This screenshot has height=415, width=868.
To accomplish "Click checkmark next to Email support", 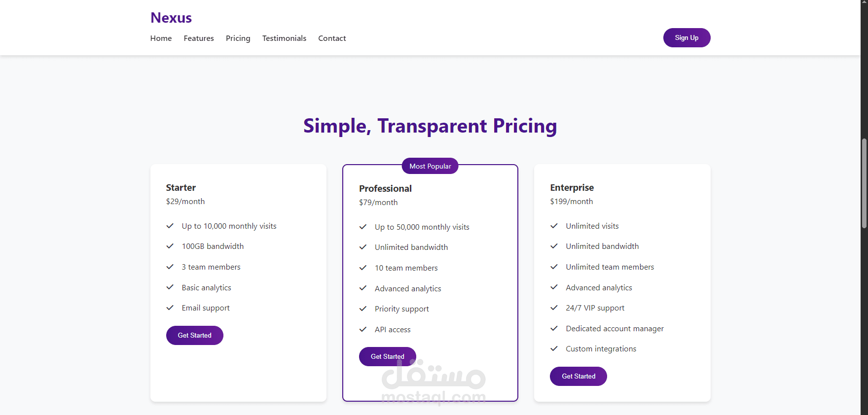I will (x=170, y=308).
